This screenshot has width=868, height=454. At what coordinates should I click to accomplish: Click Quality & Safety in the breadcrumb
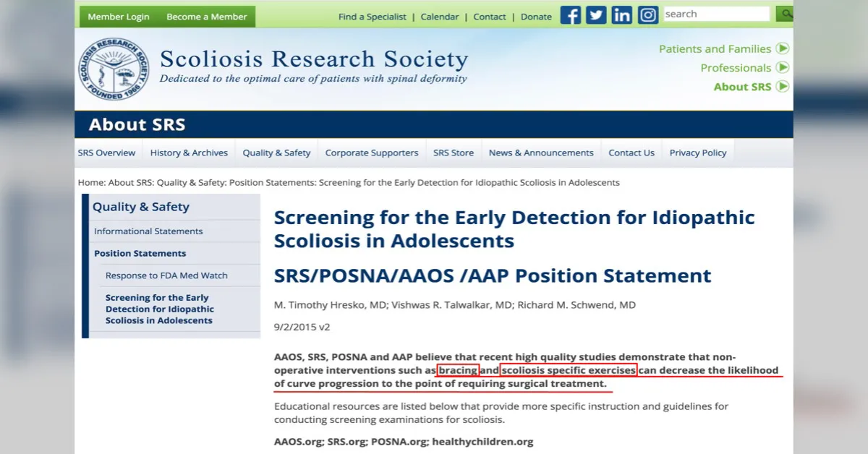191,182
